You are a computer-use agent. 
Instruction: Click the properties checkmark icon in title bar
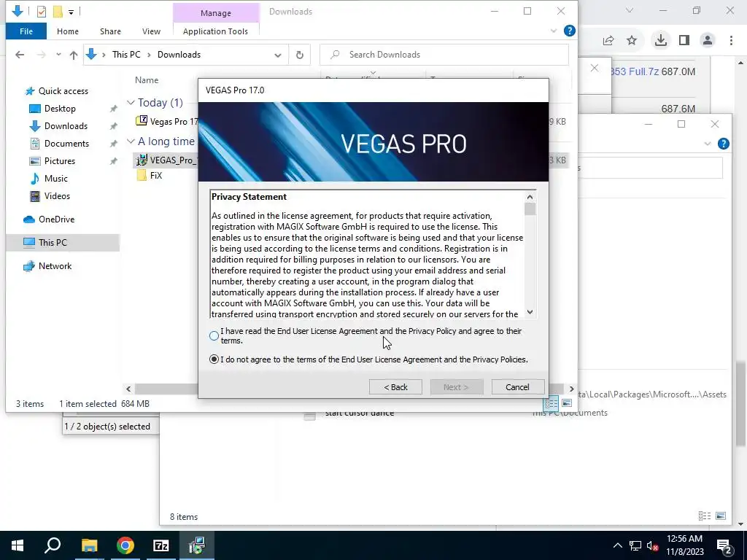click(x=42, y=12)
